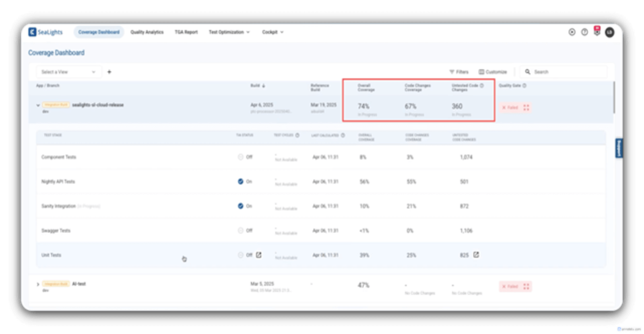The width and height of the screenshot is (644, 334).
Task: Toggle TIA status for Nightly API Tests
Action: click(x=240, y=182)
